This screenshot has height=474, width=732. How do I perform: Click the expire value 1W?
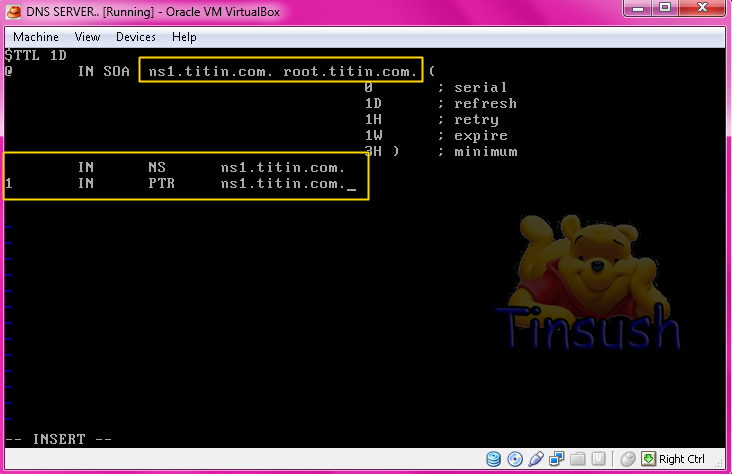coord(373,135)
